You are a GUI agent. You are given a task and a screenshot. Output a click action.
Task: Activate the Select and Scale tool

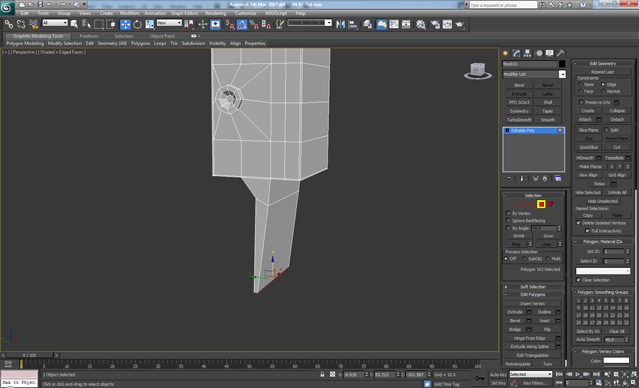(150, 24)
